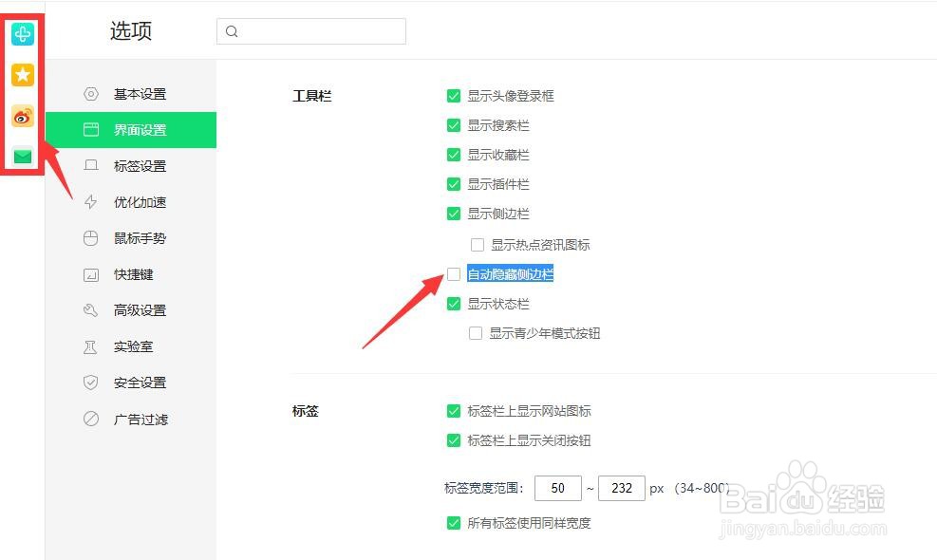Viewport: 937px width, 560px height.
Task: Click the minimum tab width field 50
Action: (x=558, y=488)
